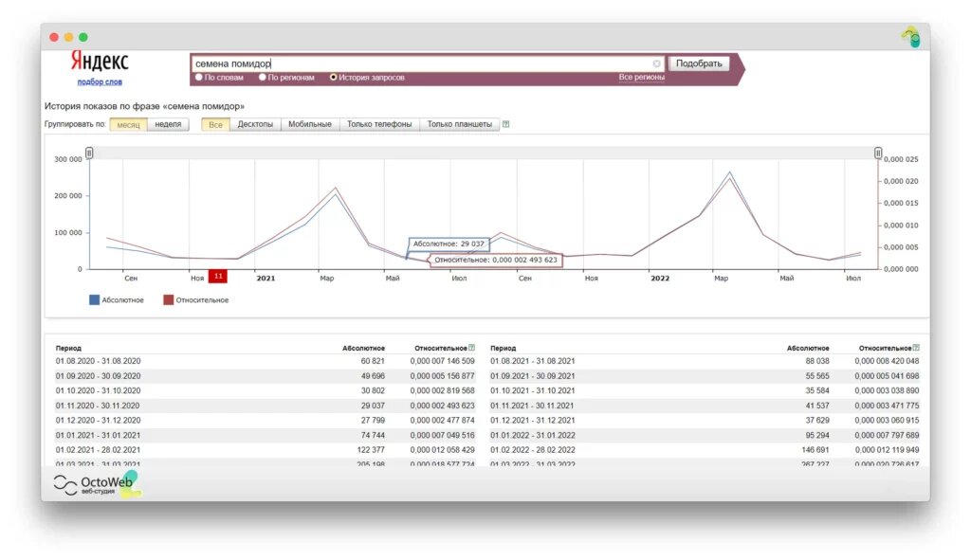Click the Относительное: 0,000 002 493 623 tooltip

point(495,260)
